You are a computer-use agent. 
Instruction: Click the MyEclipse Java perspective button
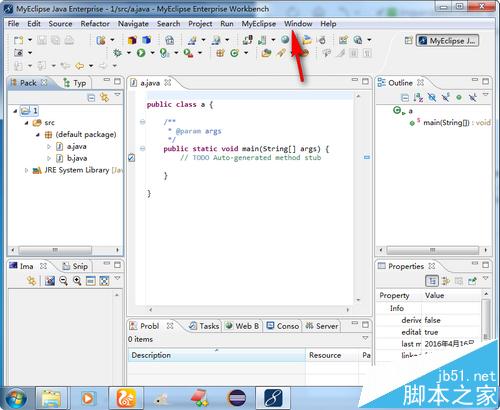pos(447,41)
